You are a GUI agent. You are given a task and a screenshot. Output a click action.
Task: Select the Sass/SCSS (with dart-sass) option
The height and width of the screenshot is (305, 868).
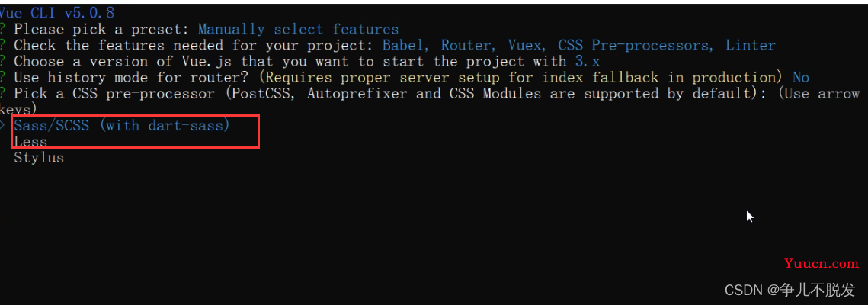click(x=122, y=126)
